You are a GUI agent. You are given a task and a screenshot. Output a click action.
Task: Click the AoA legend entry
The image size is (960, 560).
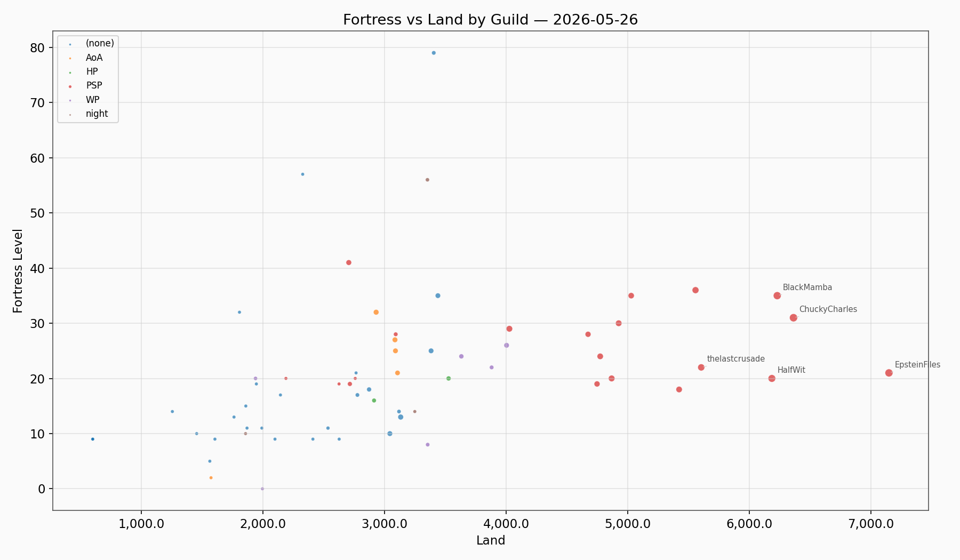pyautogui.click(x=94, y=58)
